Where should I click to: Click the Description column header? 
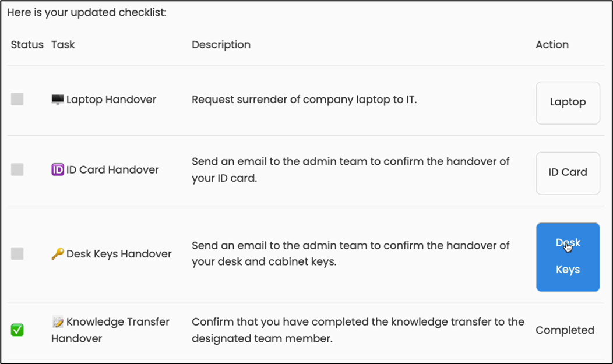coord(221,45)
